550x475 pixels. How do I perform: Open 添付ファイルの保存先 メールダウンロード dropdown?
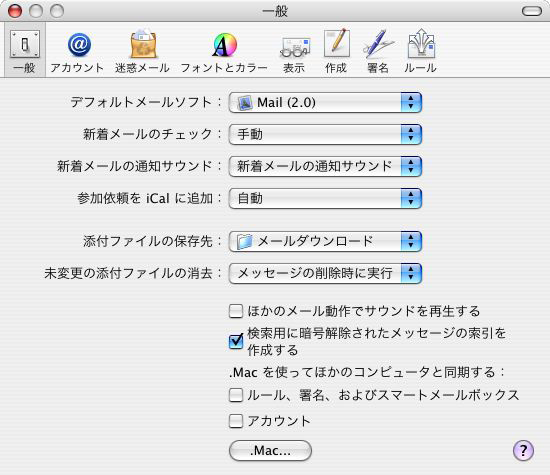point(325,241)
